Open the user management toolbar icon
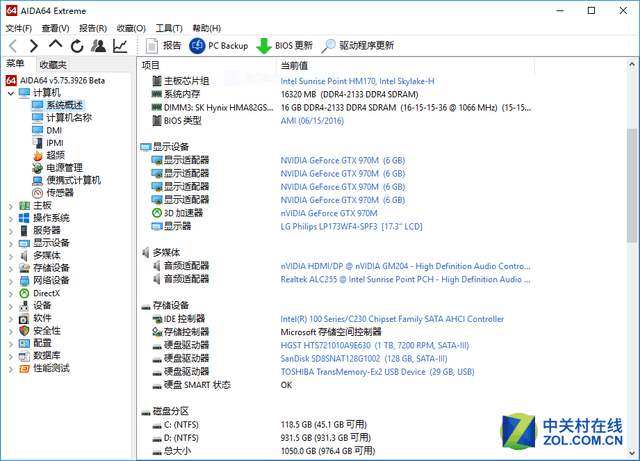 [98, 46]
